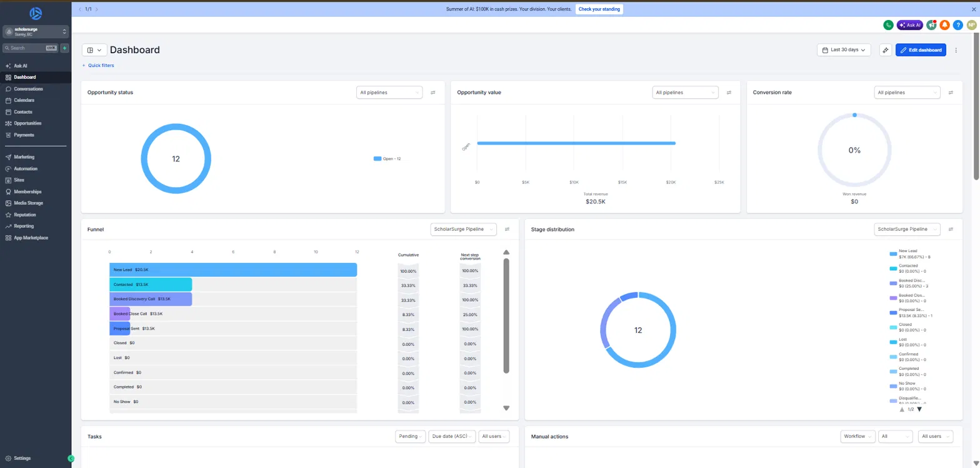Open App Marketplace in the sidebar
980x468 pixels.
click(x=31, y=238)
